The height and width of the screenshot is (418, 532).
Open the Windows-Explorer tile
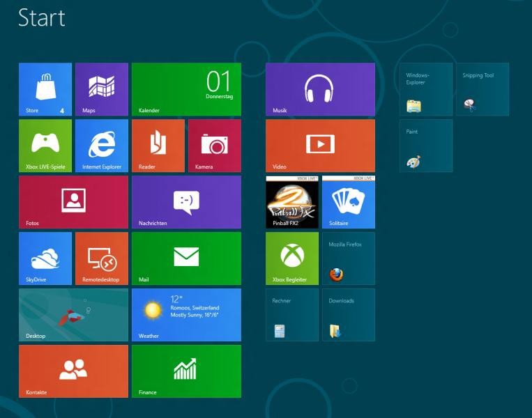point(426,89)
